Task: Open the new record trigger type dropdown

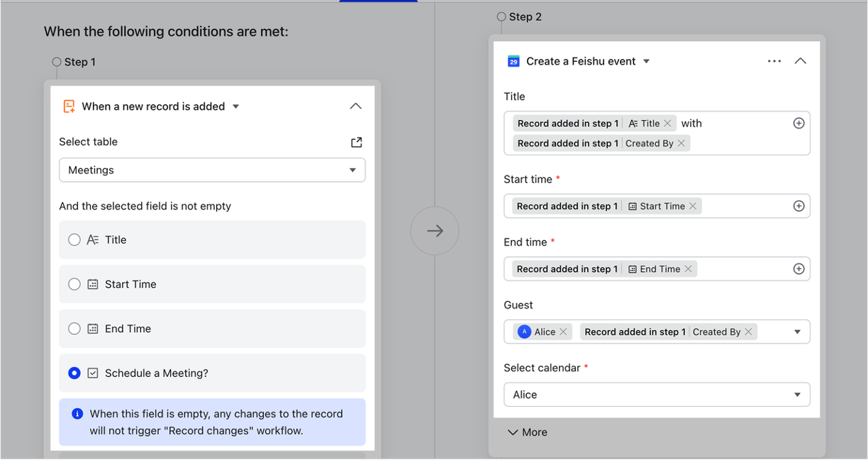Action: tap(236, 106)
